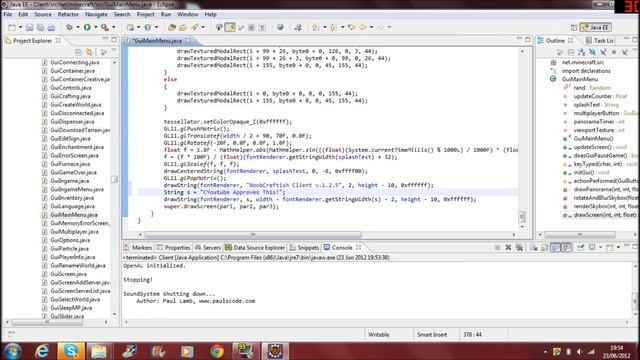Click the Pin Console icon

581,247
